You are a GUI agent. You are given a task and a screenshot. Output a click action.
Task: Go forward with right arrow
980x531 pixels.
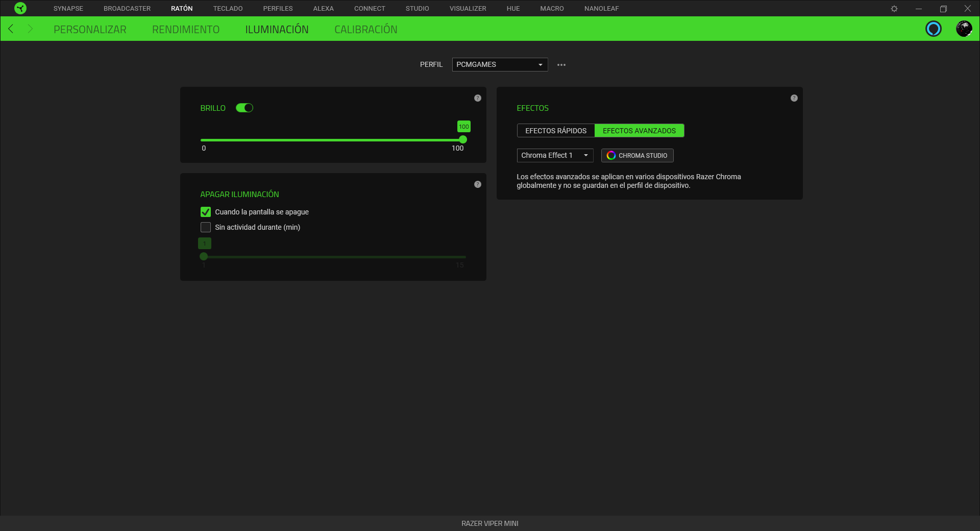coord(30,29)
